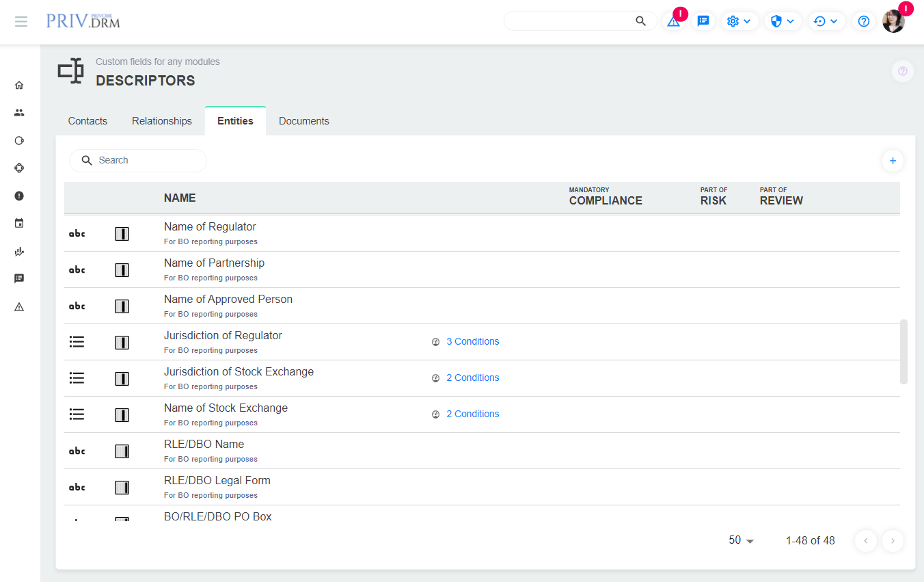This screenshot has width=924, height=582.
Task: Open 3 Conditions for Jurisdiction of Regulator
Action: (472, 341)
